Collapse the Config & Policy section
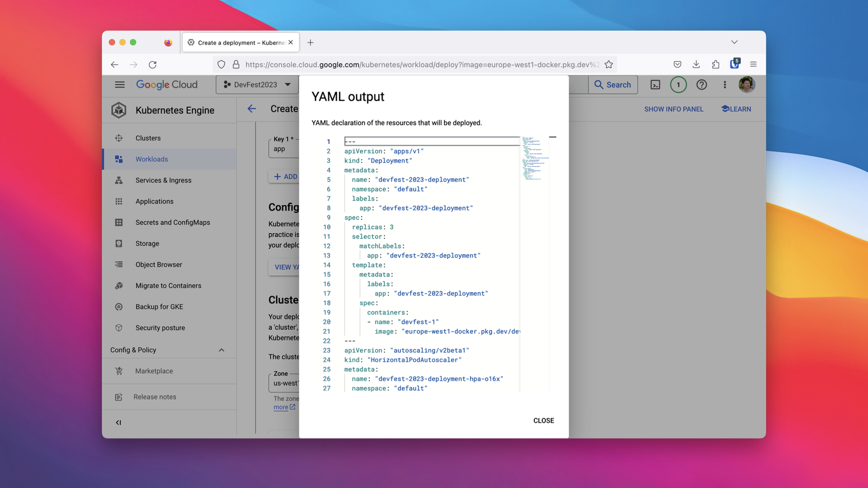The width and height of the screenshot is (868, 488). 221,350
